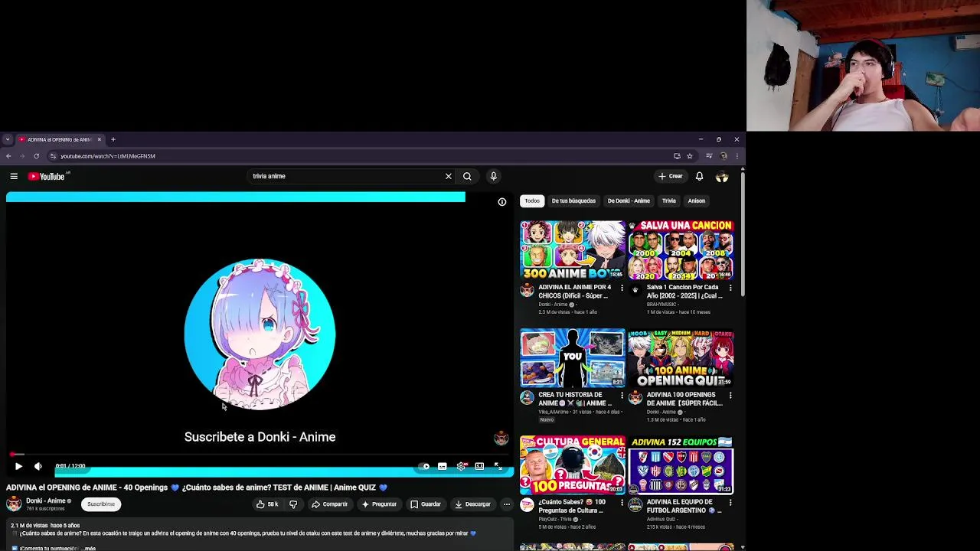
Task: Play the video with the play button
Action: [18, 466]
